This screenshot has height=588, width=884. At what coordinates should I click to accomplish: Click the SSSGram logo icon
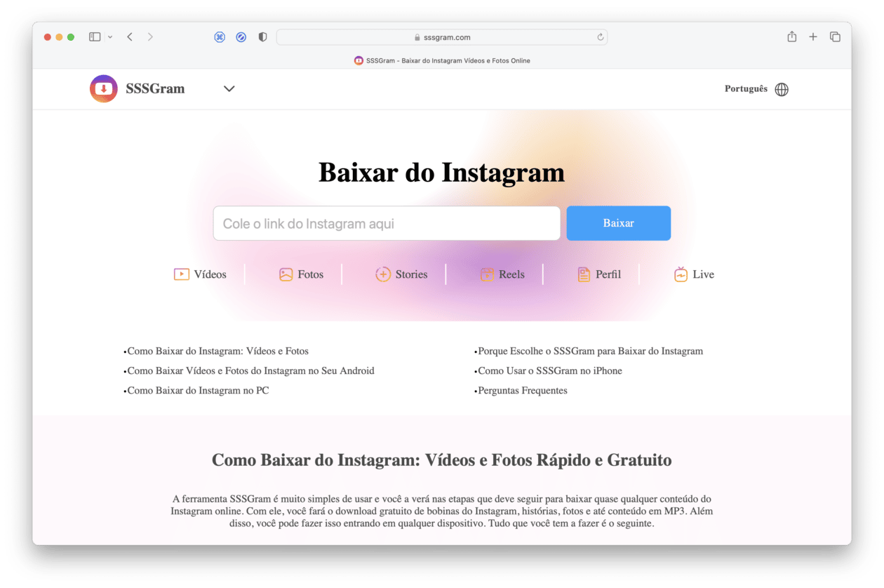103,88
